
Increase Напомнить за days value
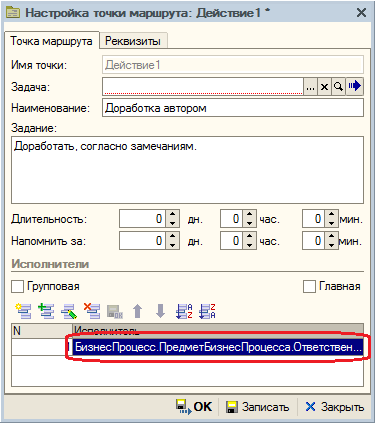(172, 236)
